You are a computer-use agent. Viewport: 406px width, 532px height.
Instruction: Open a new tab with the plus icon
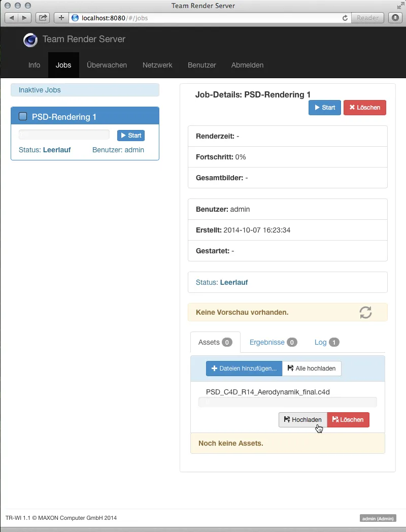coord(61,17)
